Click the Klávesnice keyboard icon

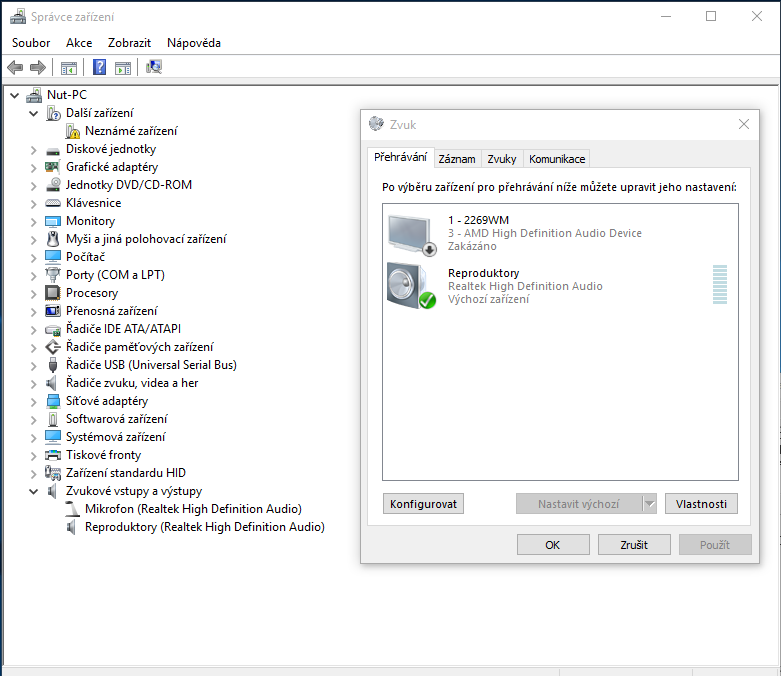click(x=53, y=203)
